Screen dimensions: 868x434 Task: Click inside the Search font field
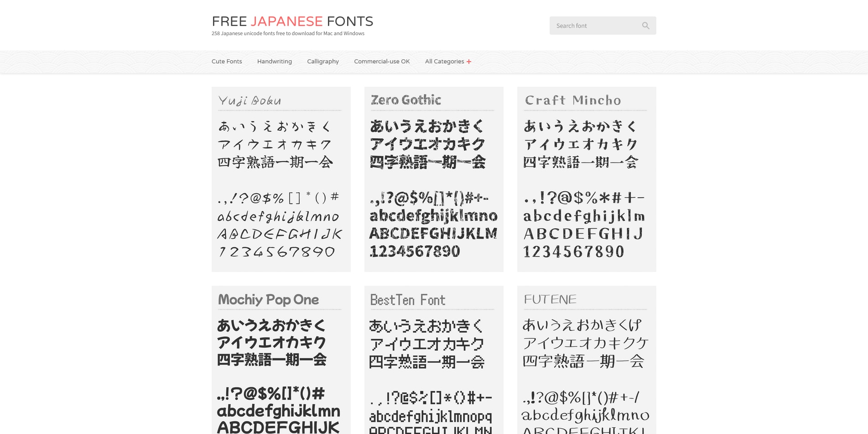[593, 26]
